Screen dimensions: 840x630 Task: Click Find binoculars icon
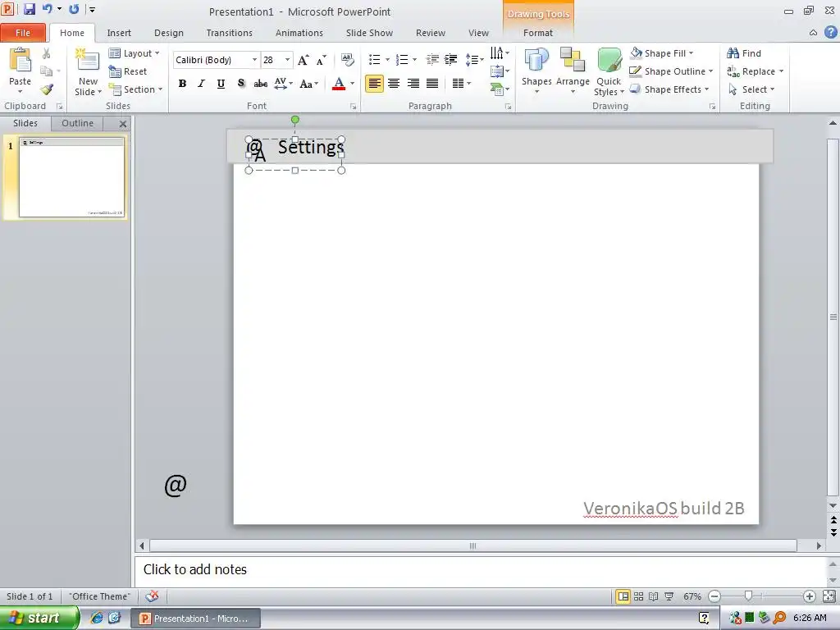733,53
